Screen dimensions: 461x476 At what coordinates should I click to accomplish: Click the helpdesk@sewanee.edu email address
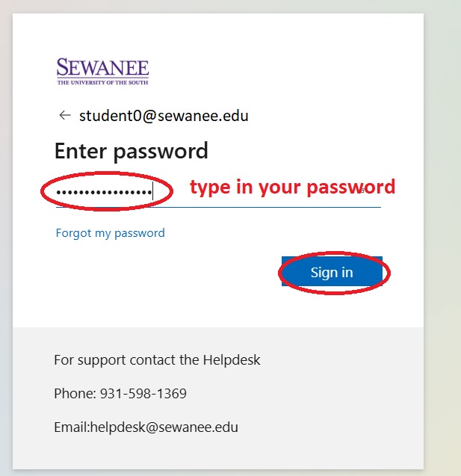[x=164, y=427]
